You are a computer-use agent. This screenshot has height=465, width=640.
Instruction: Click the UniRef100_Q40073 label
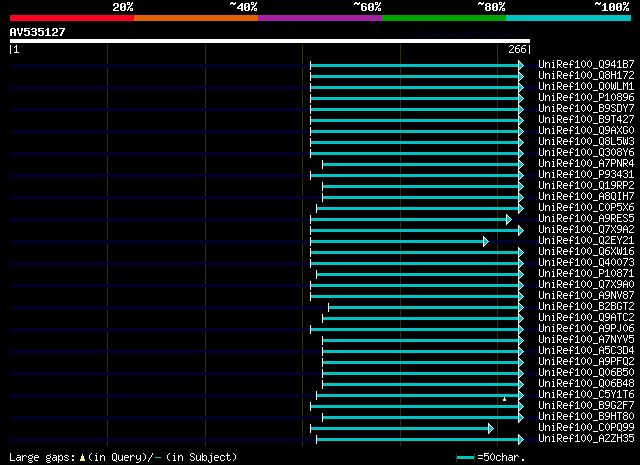(x=587, y=263)
